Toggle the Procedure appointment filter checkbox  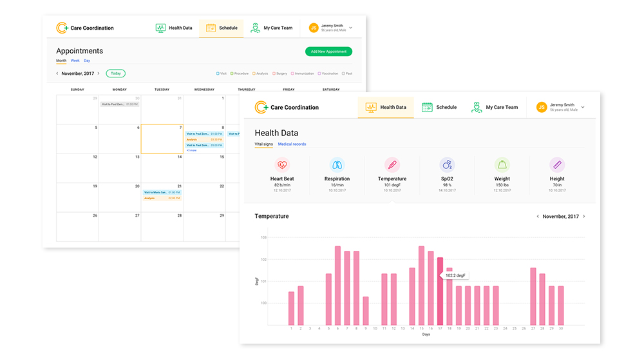(232, 74)
